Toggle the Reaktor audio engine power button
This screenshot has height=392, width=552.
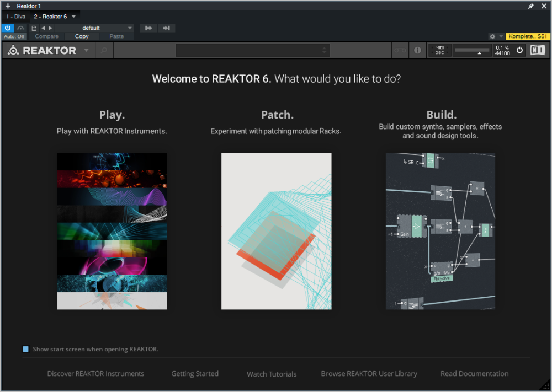(x=519, y=50)
